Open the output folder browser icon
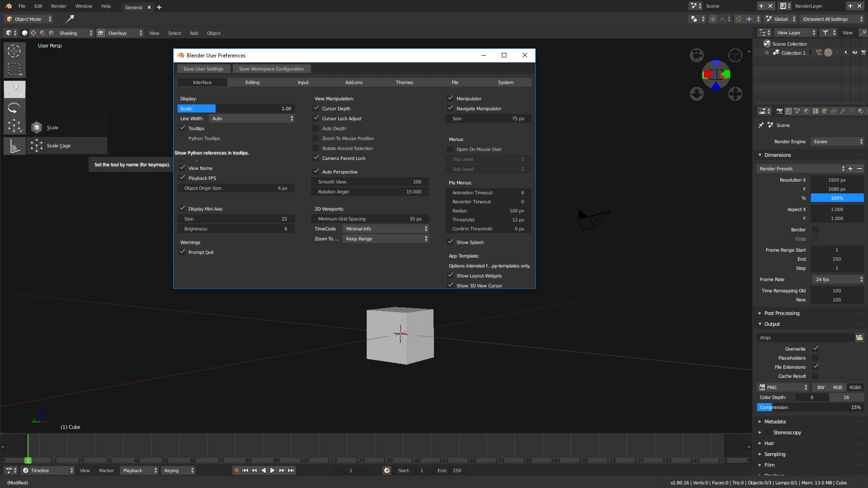 click(x=859, y=338)
